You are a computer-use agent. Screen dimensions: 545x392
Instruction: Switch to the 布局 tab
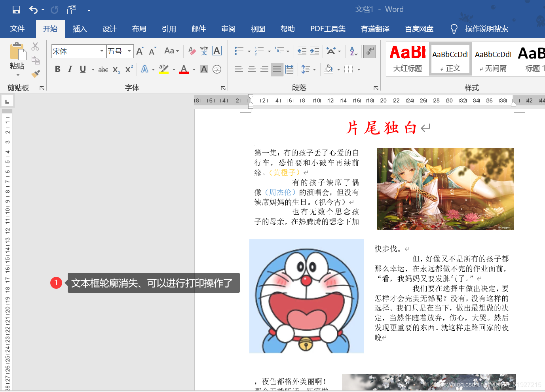click(x=139, y=29)
